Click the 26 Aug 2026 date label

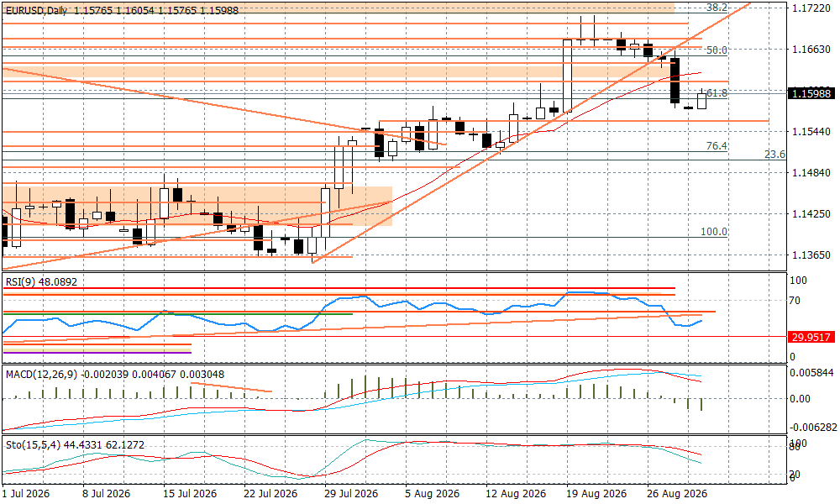coord(676,493)
